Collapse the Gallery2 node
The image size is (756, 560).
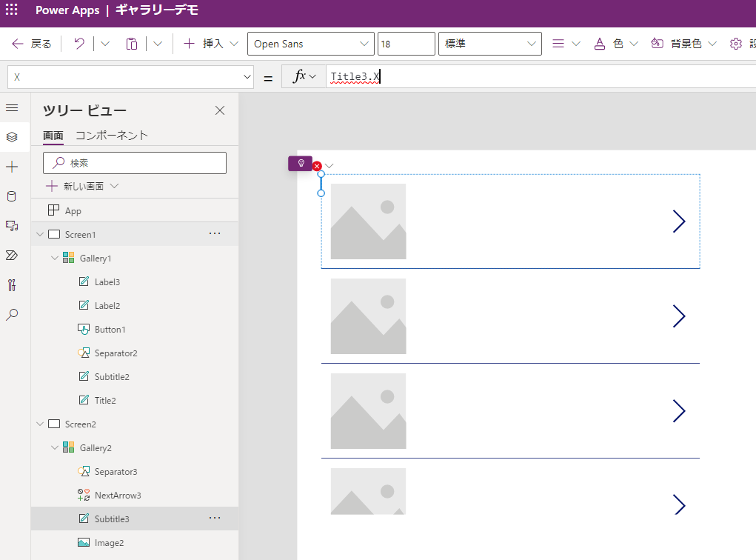pos(55,447)
